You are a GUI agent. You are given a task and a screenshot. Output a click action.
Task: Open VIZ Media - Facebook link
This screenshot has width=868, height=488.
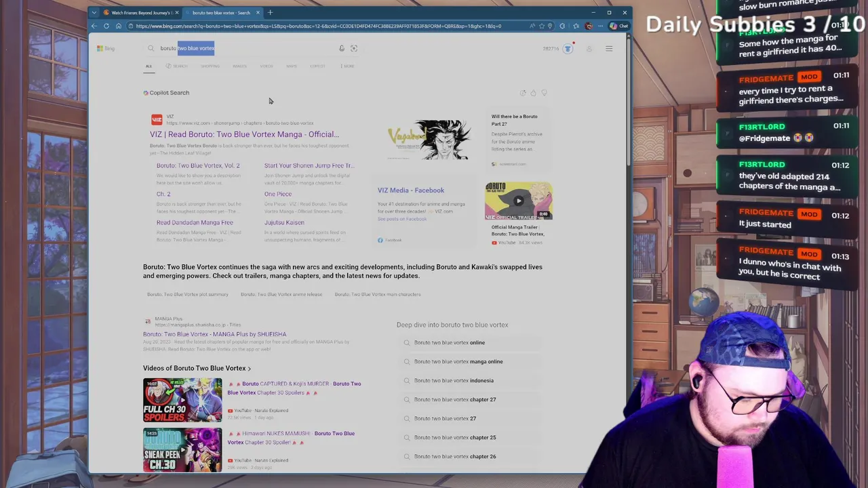click(411, 190)
